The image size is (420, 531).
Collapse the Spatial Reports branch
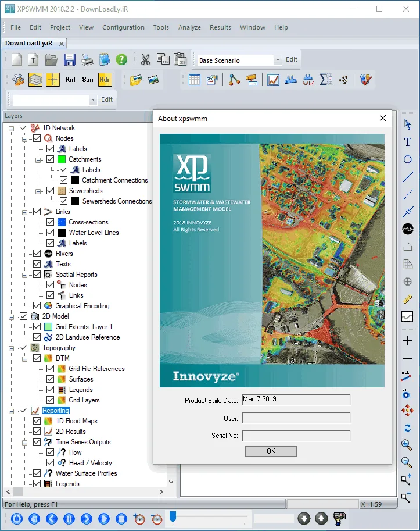click(24, 275)
